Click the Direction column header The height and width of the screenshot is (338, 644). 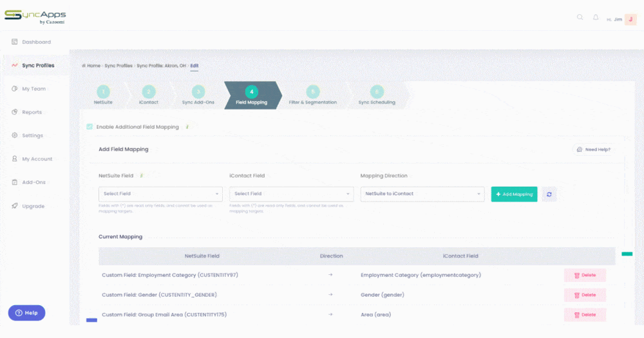pyautogui.click(x=332, y=256)
